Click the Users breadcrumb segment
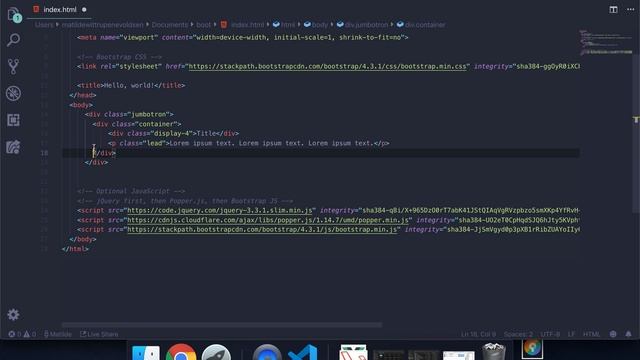 click(44, 25)
